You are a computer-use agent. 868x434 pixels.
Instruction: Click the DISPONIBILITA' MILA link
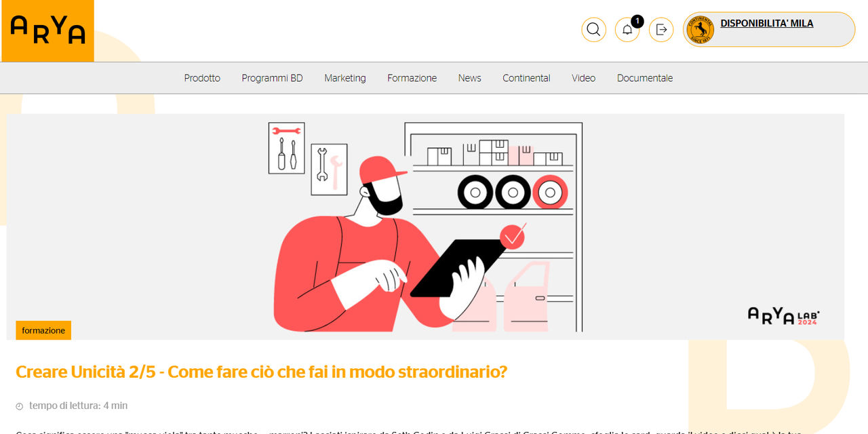coord(767,24)
